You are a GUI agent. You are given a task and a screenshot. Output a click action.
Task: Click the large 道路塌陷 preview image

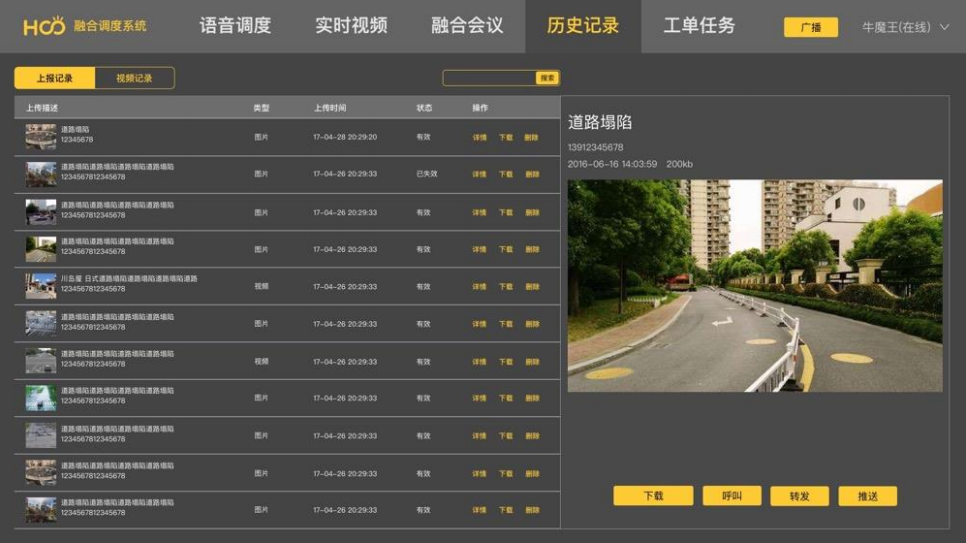coord(754,286)
